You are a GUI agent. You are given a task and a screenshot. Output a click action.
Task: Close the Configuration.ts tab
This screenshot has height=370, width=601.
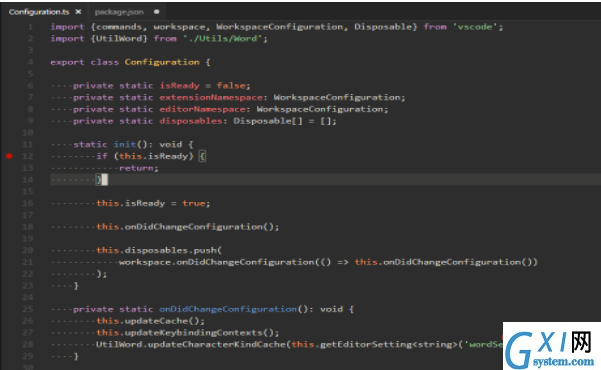(78, 12)
